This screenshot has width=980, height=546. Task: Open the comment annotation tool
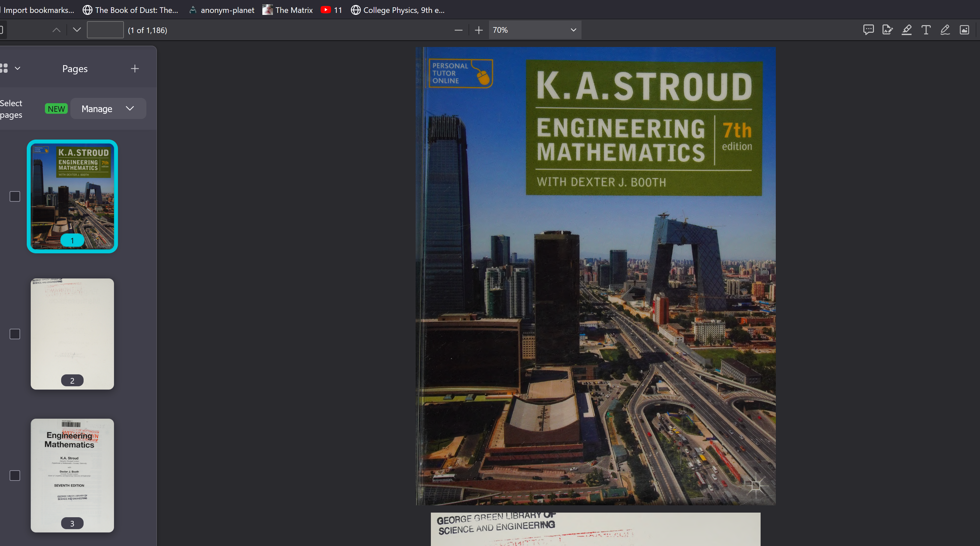(868, 30)
